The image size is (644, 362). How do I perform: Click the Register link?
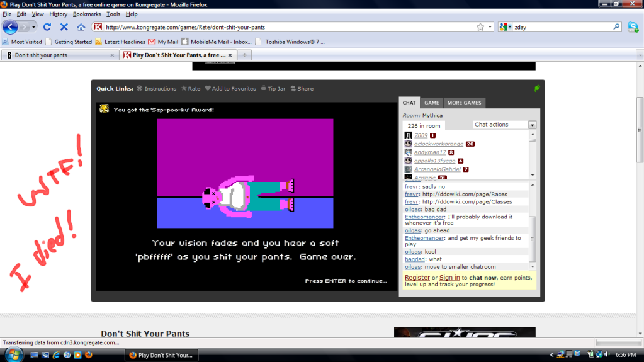417,278
